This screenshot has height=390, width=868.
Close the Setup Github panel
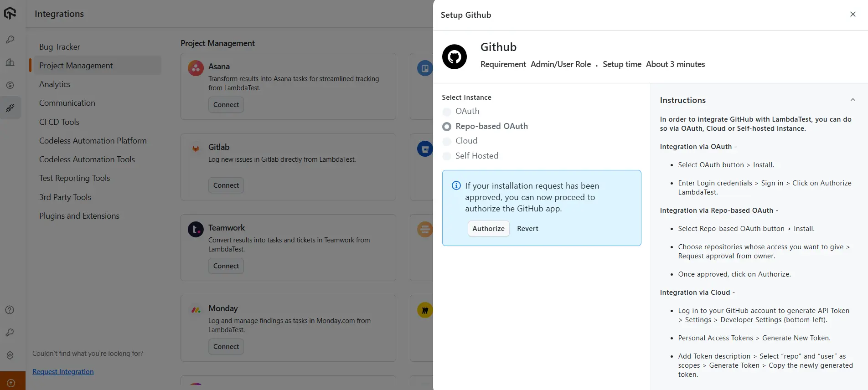pos(852,14)
